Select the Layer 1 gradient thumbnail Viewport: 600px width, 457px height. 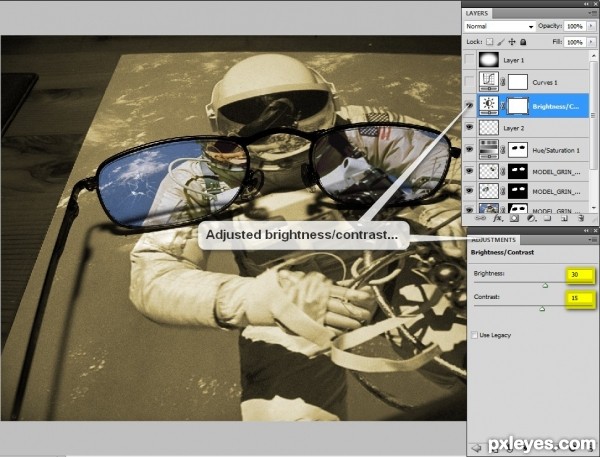point(489,60)
